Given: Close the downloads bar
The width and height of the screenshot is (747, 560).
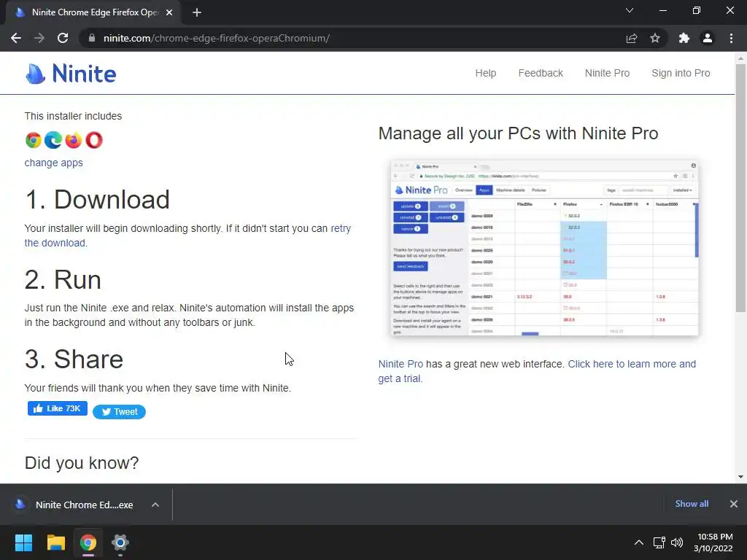Looking at the screenshot, I should point(734,504).
